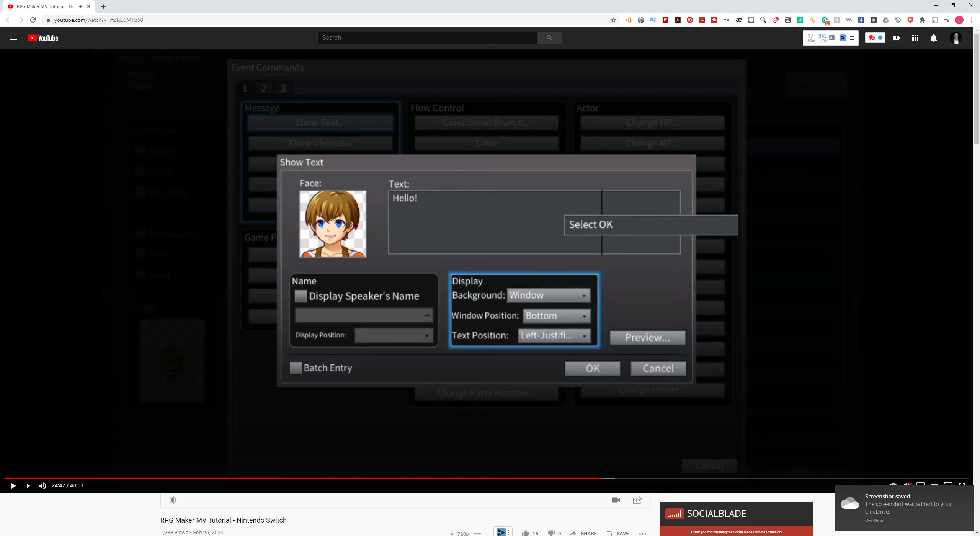Open the vidIQ three-line menu in header

click(x=852, y=38)
